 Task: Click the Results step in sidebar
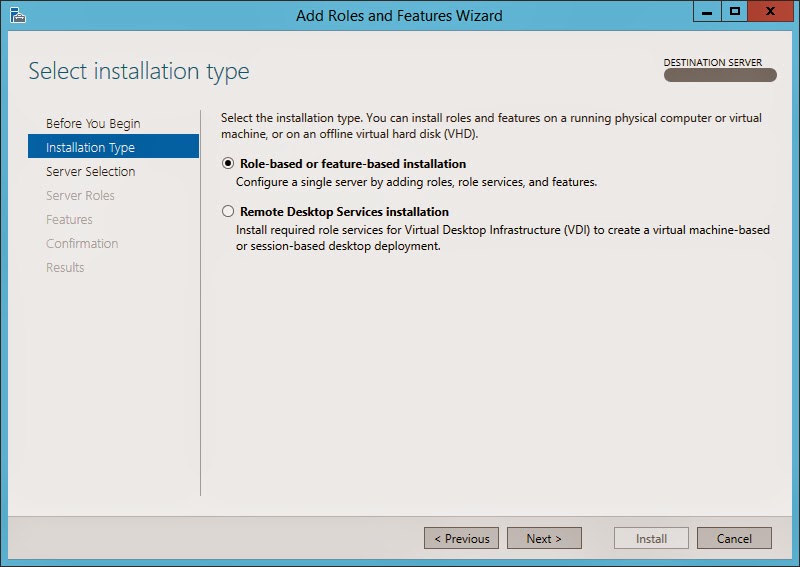coord(65,267)
